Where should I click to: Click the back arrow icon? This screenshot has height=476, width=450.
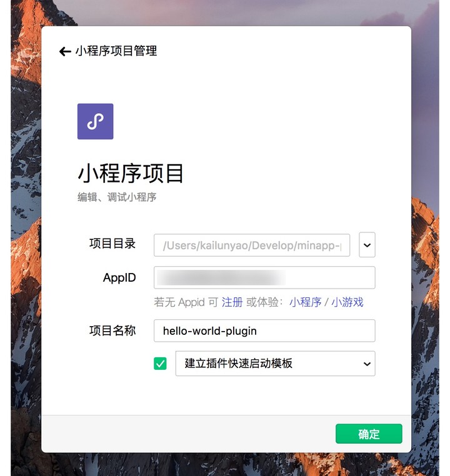65,51
